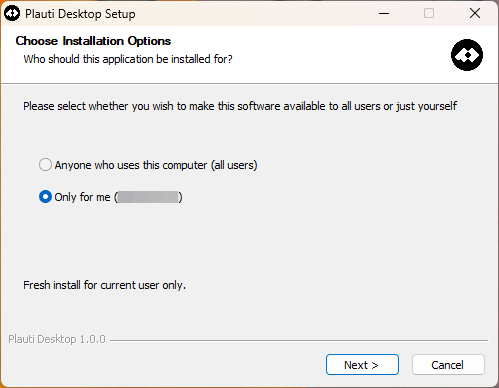Click the blurred username next to 'Only for me'
Screen dimensions: 499x388
[x=148, y=197]
